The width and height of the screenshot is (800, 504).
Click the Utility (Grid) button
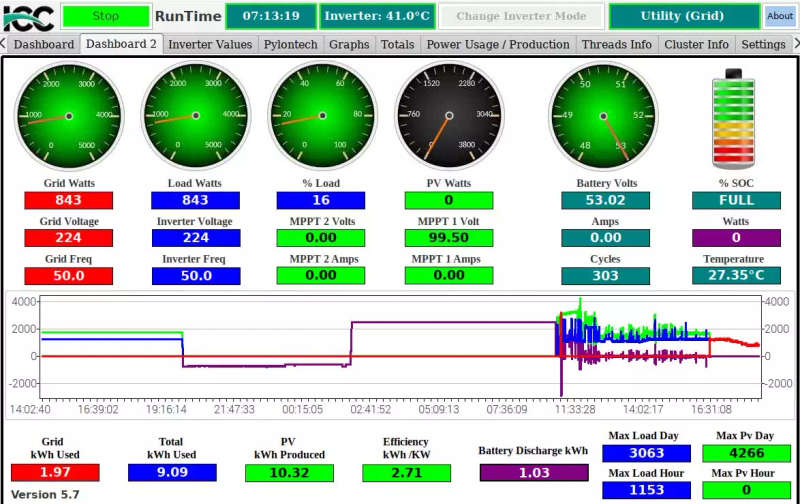[683, 16]
